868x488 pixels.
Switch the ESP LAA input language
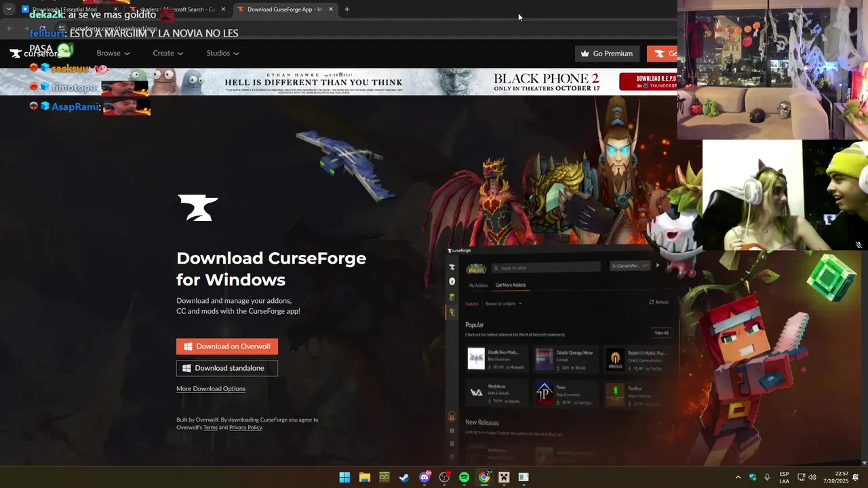point(784,477)
